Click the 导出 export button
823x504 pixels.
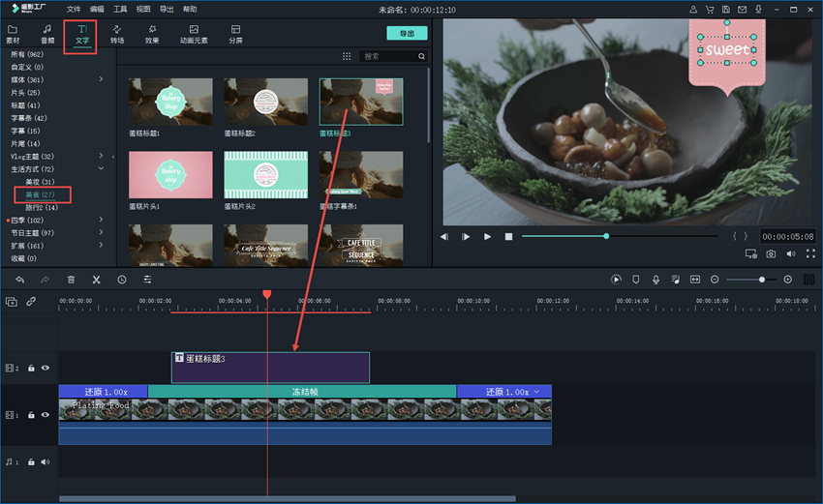click(407, 33)
